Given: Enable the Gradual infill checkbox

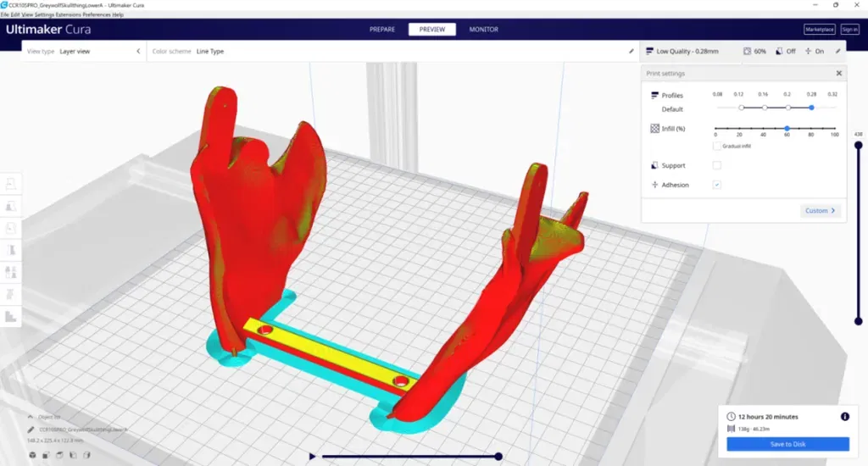Looking at the screenshot, I should [717, 146].
